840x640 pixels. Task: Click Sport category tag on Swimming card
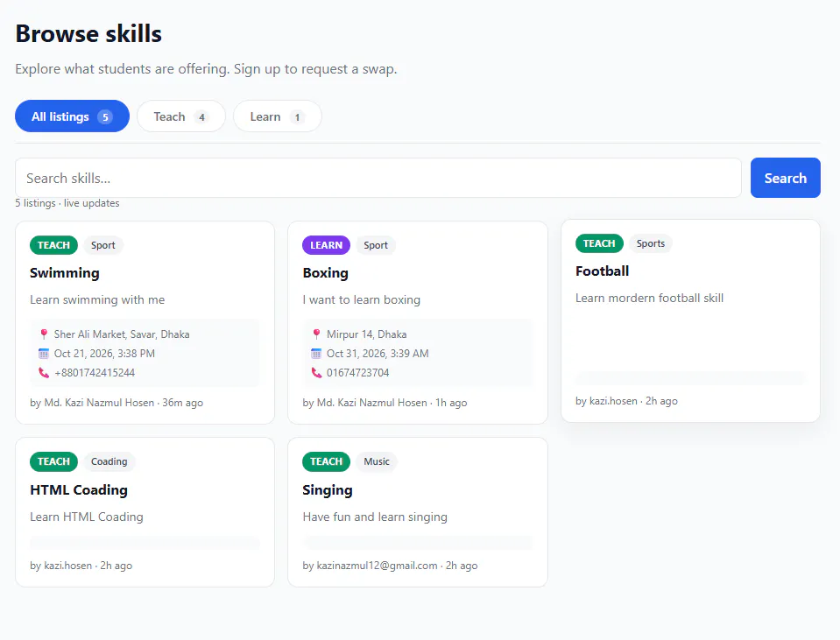(102, 245)
